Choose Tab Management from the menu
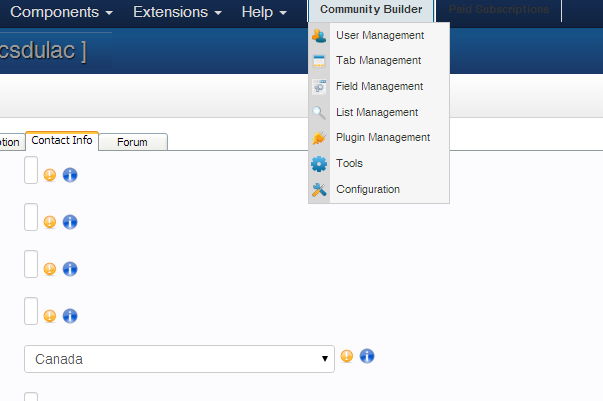This screenshot has width=603, height=401. [x=379, y=61]
